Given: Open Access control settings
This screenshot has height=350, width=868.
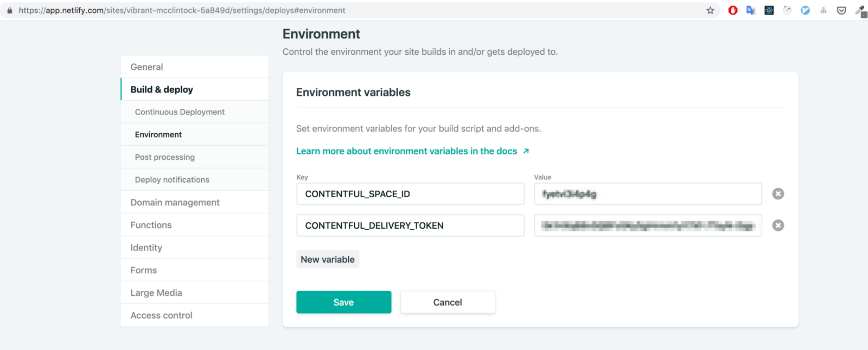Looking at the screenshot, I should click(x=195, y=315).
